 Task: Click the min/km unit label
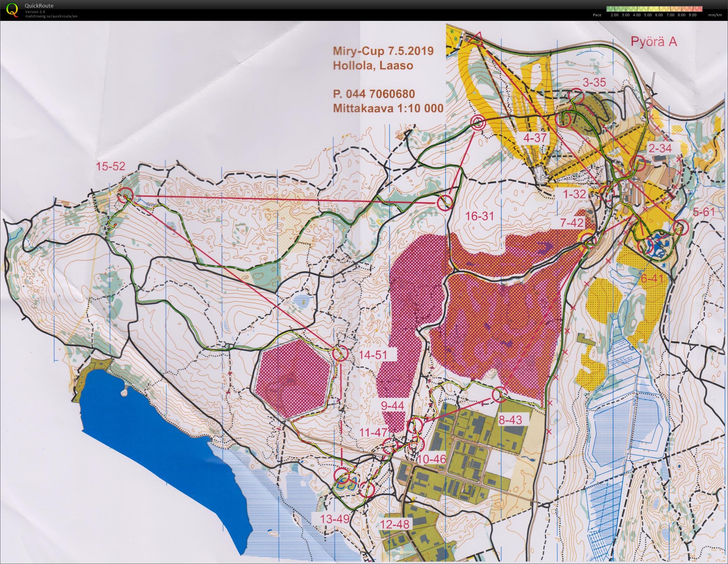tap(714, 15)
